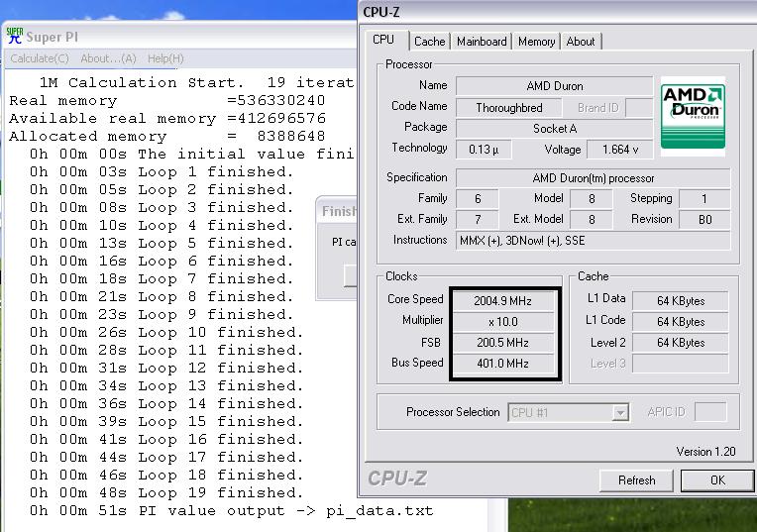Click the FSB value 200.5 MHz
Viewport: 757px width, 532px height.
[502, 343]
